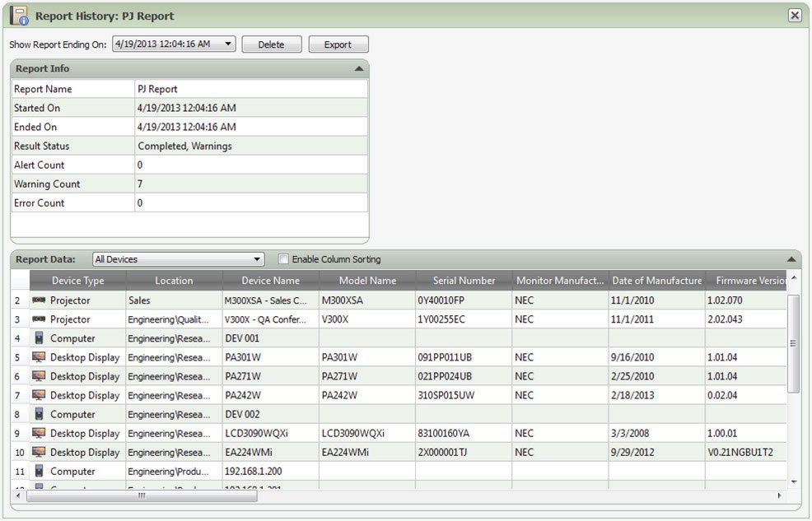The image size is (812, 521).
Task: Collapse the Report Info panel
Action: (x=359, y=69)
